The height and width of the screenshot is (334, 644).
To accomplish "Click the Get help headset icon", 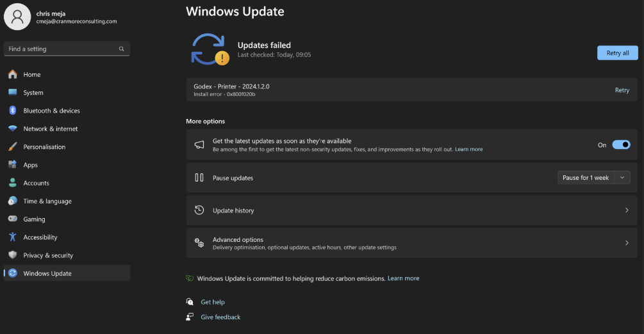I will point(190,301).
